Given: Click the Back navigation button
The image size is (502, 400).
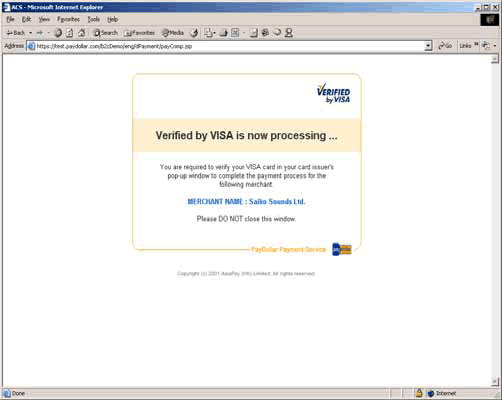Looking at the screenshot, I should coord(16,33).
